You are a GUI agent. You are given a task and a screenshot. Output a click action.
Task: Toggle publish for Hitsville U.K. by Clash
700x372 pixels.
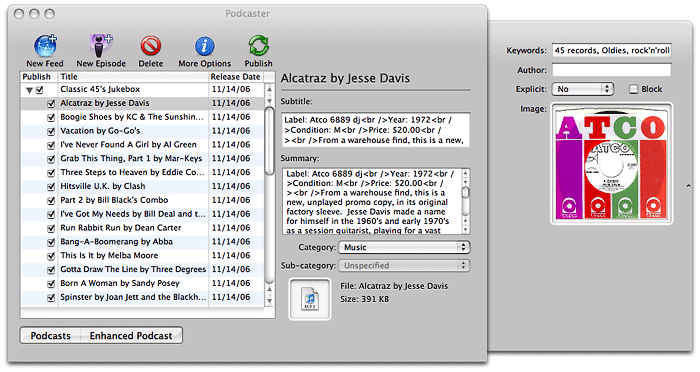click(x=51, y=187)
